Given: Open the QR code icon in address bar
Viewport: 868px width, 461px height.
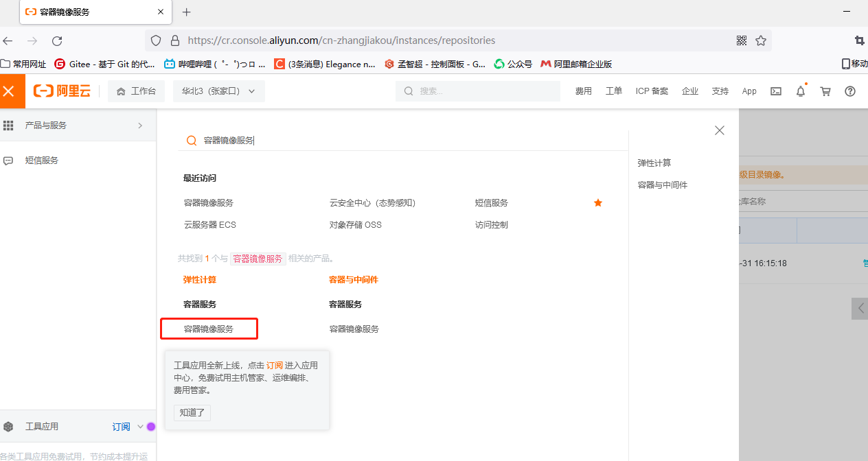Looking at the screenshot, I should [742, 40].
